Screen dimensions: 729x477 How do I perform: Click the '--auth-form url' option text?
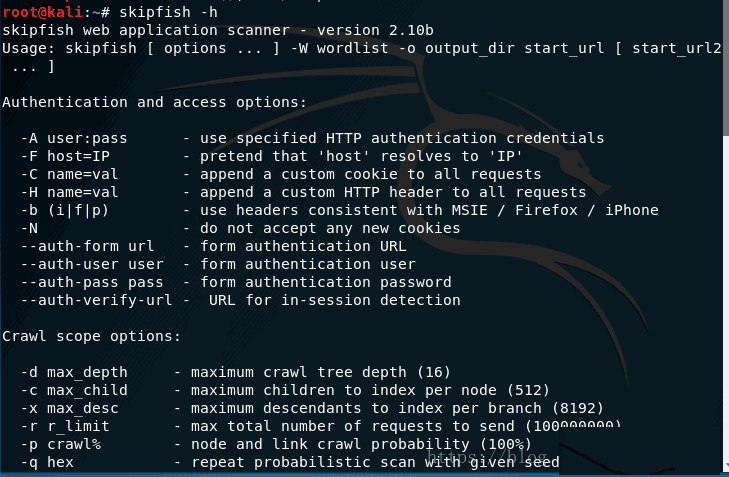[87, 246]
